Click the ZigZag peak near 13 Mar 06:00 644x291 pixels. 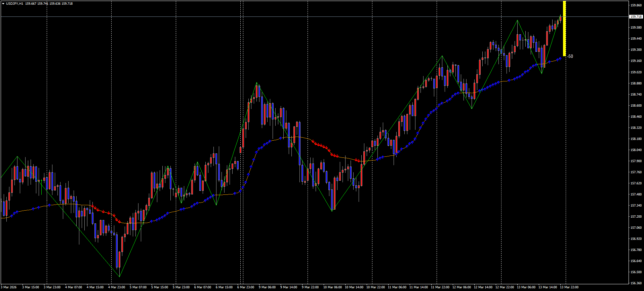coord(517,20)
